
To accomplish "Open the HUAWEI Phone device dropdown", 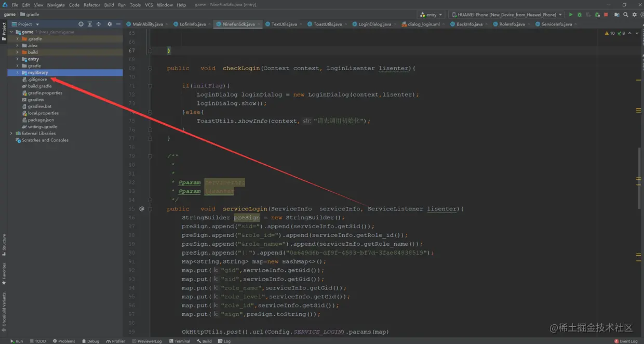I will tap(507, 15).
